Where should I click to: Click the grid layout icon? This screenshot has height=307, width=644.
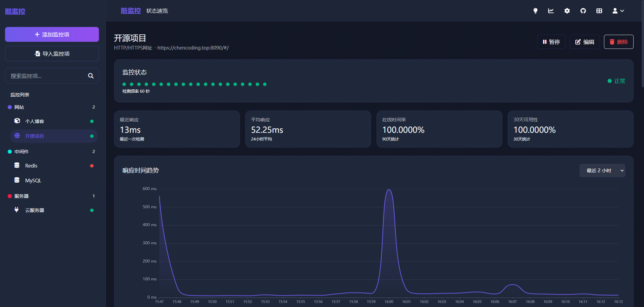click(599, 11)
